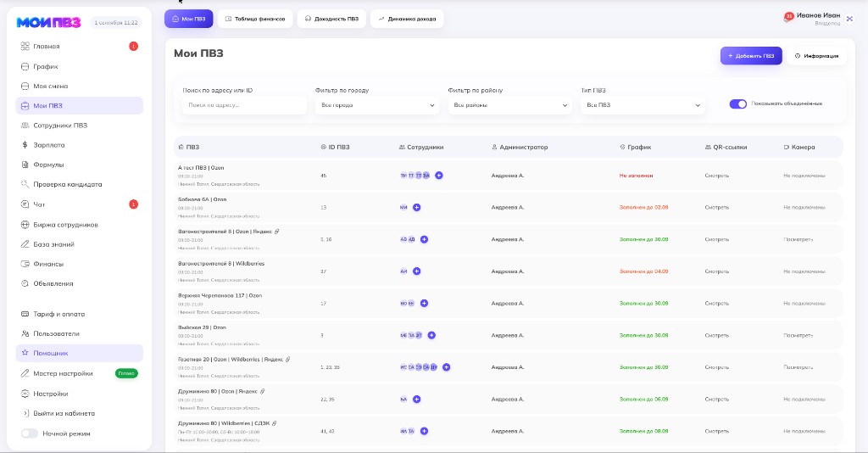This screenshot has height=453, width=868.
Task: Click График column header
Action: tap(636, 148)
